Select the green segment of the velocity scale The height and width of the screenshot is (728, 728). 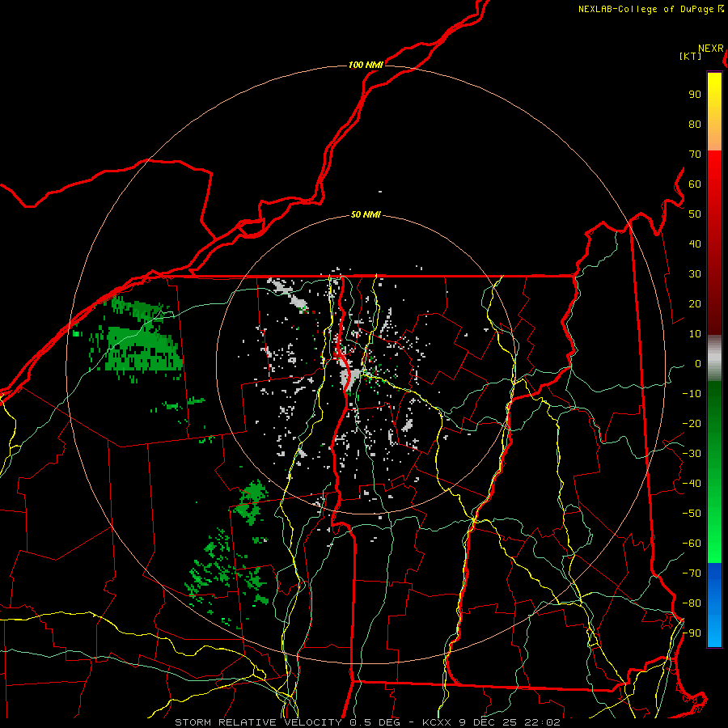click(714, 472)
